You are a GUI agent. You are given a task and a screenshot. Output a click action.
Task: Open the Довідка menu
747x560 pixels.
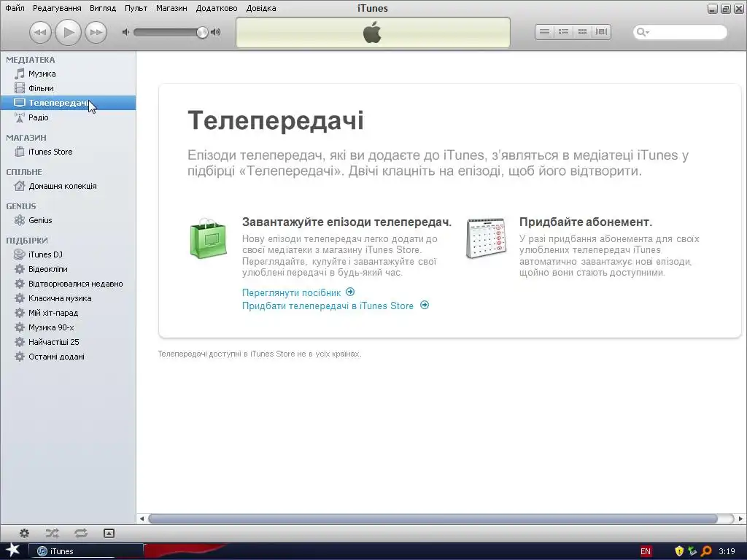click(x=261, y=8)
